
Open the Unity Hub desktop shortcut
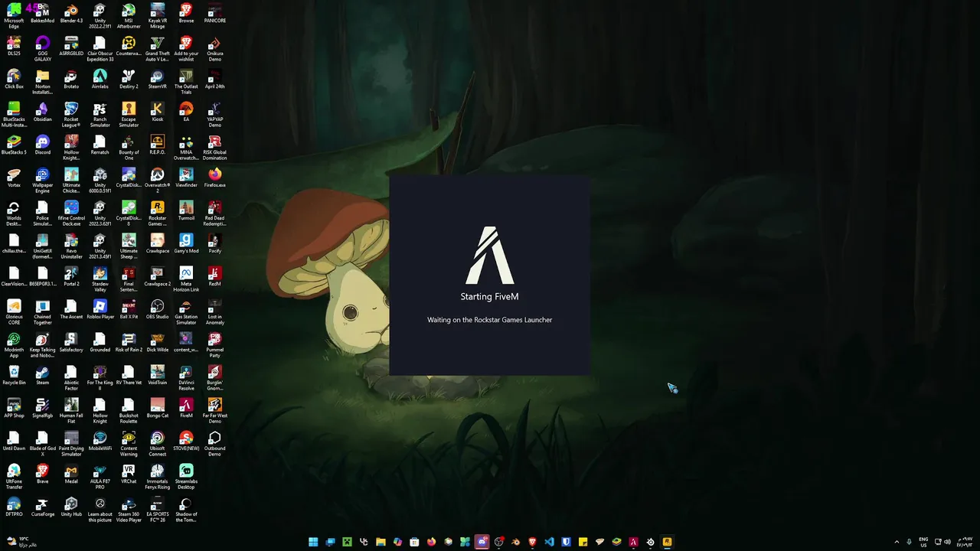71,508
